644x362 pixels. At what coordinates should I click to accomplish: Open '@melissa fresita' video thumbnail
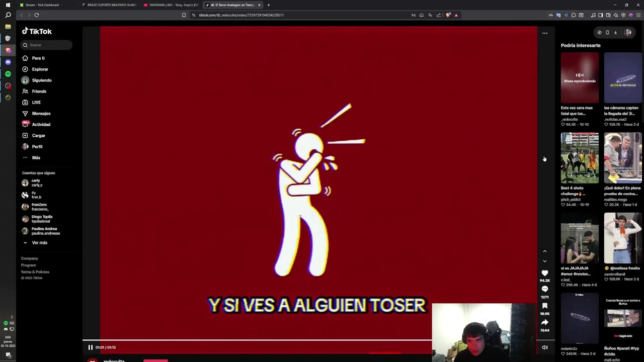point(623,238)
